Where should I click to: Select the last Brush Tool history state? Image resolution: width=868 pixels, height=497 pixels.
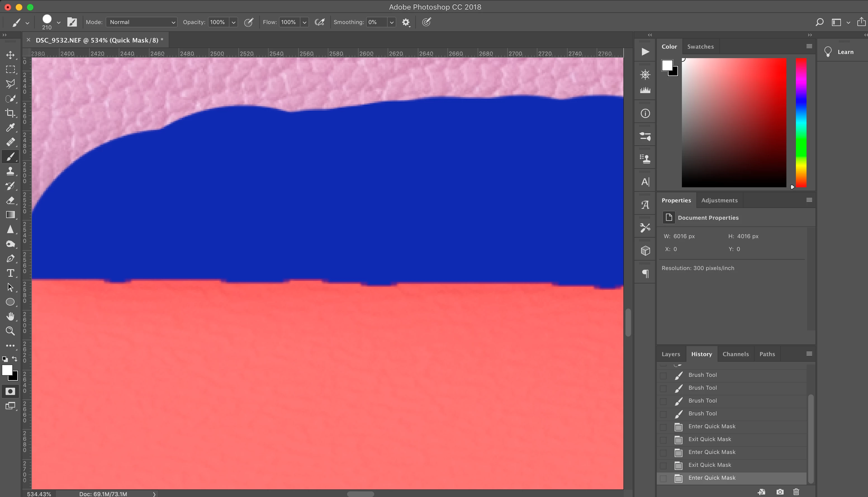click(703, 413)
